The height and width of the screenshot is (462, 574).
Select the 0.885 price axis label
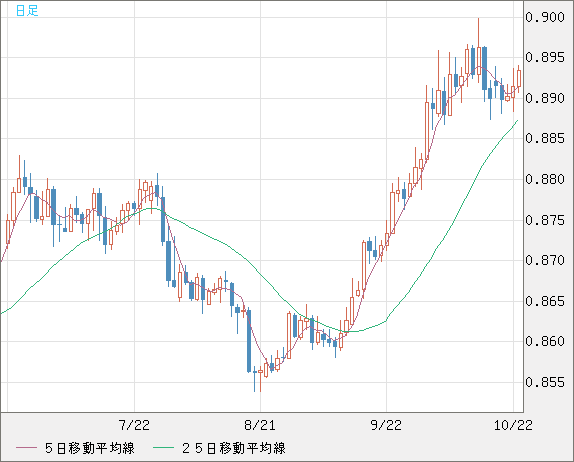tap(545, 138)
